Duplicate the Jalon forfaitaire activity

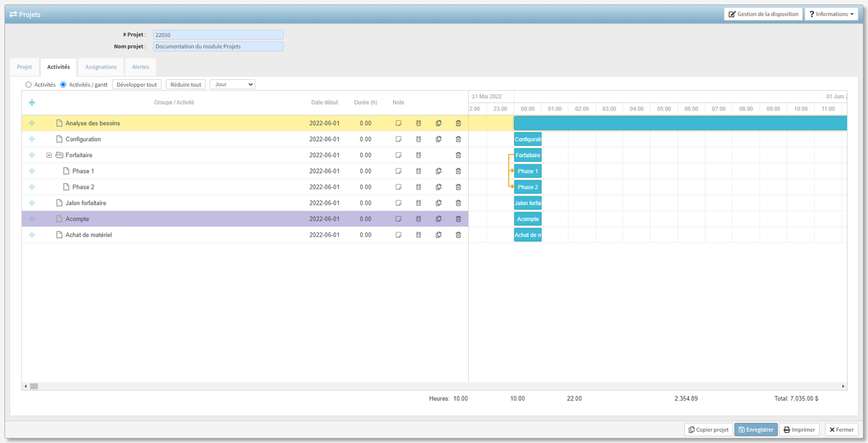coord(439,203)
